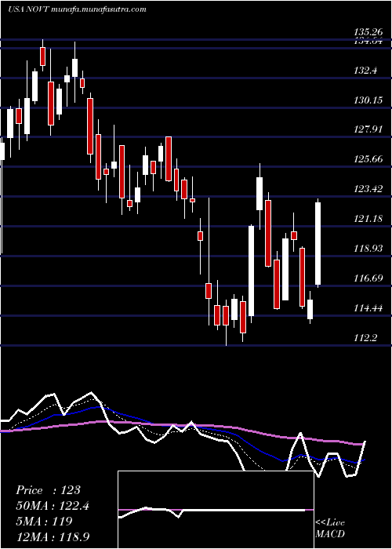Click the '50MA : 122.4' readout

pyautogui.click(x=53, y=506)
